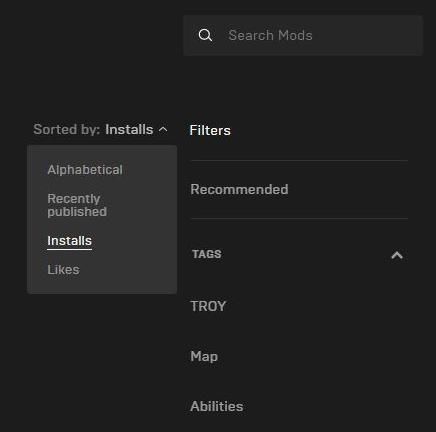Click the Filters heading
436x432 pixels.
(x=210, y=130)
